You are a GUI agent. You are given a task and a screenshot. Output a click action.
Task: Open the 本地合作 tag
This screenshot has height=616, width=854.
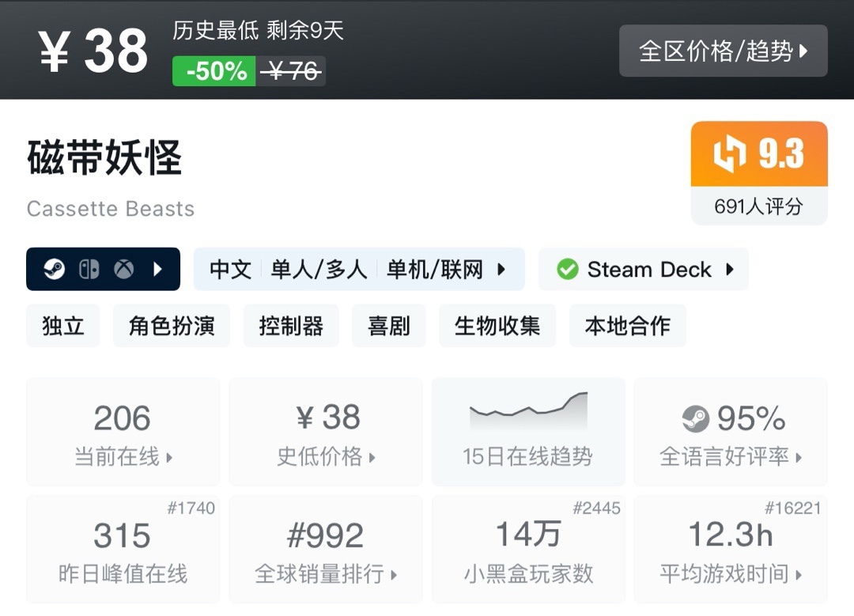click(627, 326)
